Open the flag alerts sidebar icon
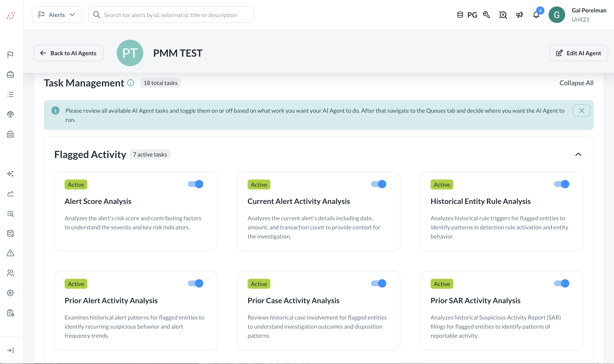This screenshot has width=614, height=364. click(10, 54)
